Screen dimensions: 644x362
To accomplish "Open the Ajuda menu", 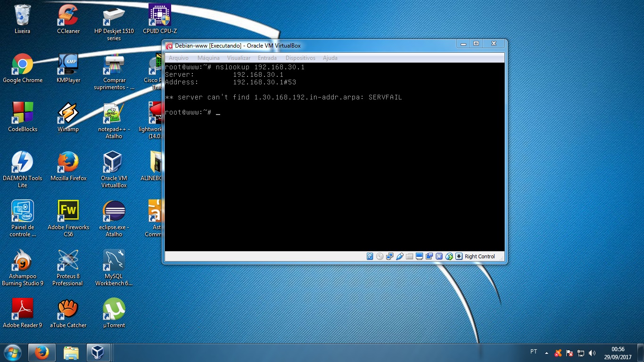I will pos(330,58).
